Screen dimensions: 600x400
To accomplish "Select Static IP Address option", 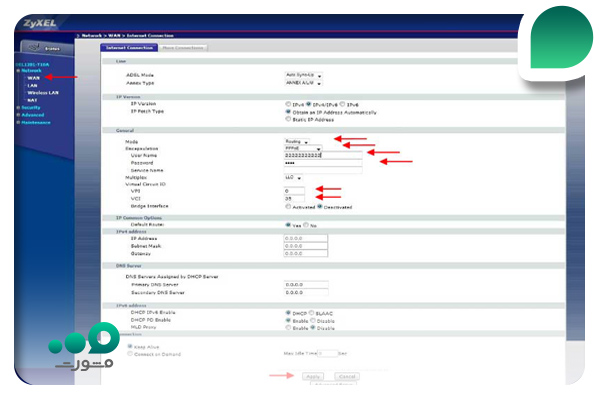I will 288,119.
